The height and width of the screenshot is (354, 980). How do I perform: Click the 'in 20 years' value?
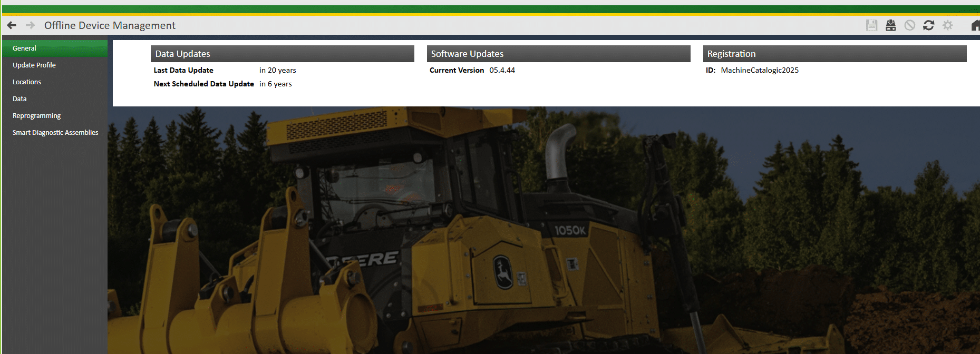278,70
